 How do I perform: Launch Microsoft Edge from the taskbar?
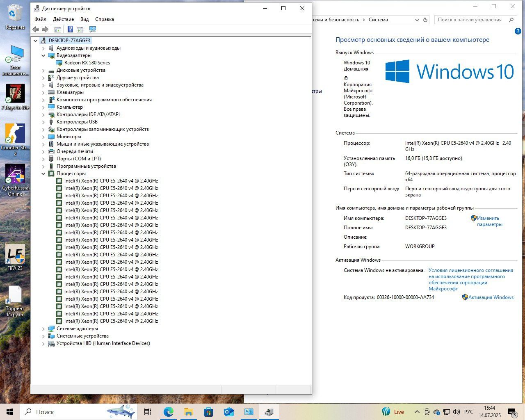pyautogui.click(x=169, y=412)
